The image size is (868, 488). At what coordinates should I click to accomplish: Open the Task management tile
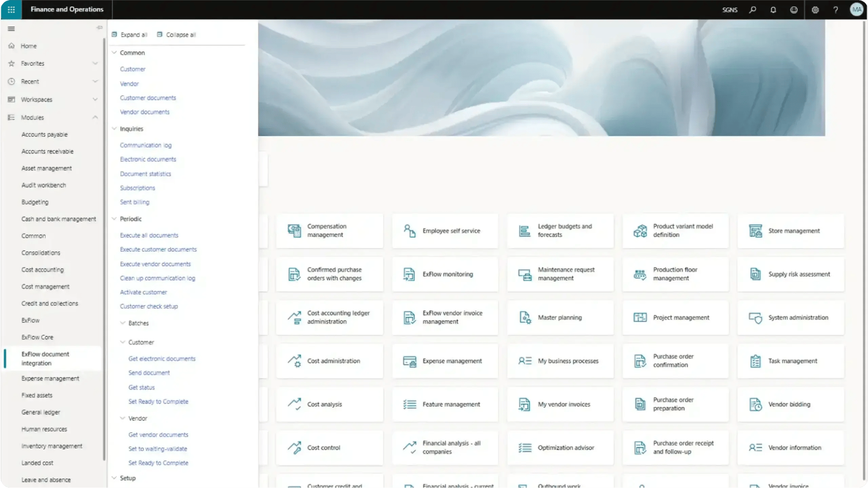click(790, 361)
